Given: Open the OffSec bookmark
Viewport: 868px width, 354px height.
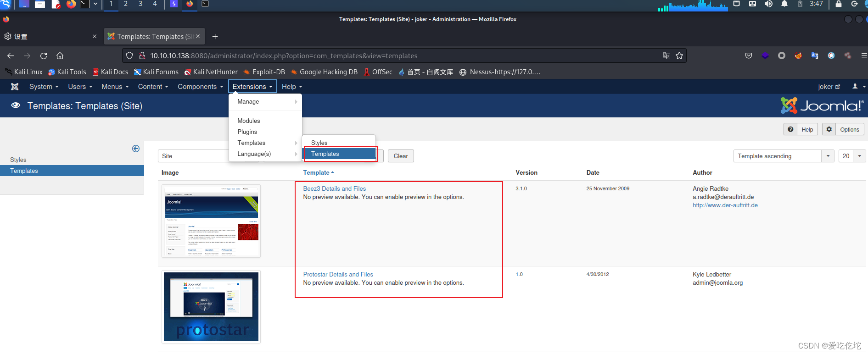Looking at the screenshot, I should pyautogui.click(x=378, y=72).
